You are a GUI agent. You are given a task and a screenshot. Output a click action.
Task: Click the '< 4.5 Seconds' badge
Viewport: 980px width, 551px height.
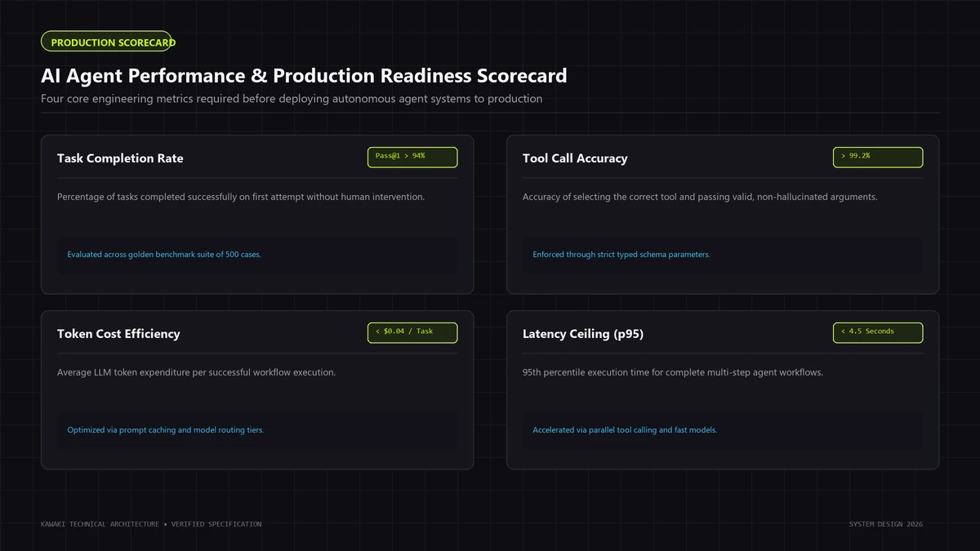[x=878, y=332]
